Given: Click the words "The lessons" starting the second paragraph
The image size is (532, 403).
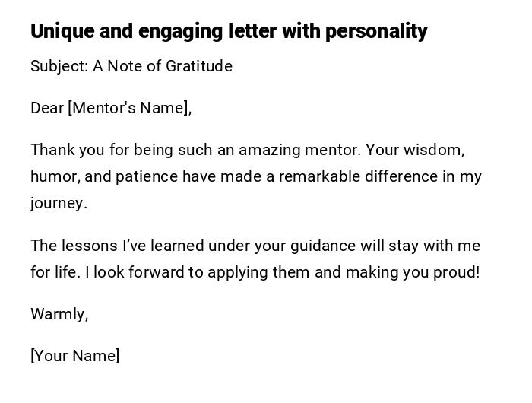Looking at the screenshot, I should point(74,246).
